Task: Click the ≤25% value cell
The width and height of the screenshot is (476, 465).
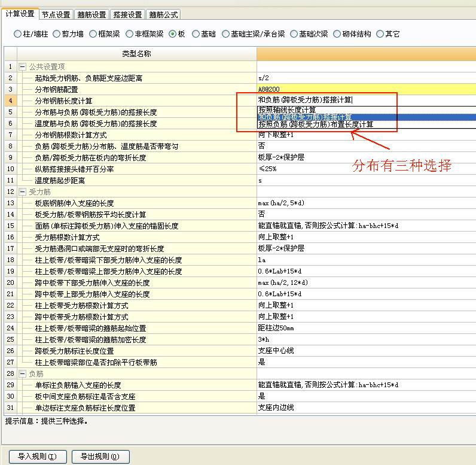Action: tap(367, 169)
